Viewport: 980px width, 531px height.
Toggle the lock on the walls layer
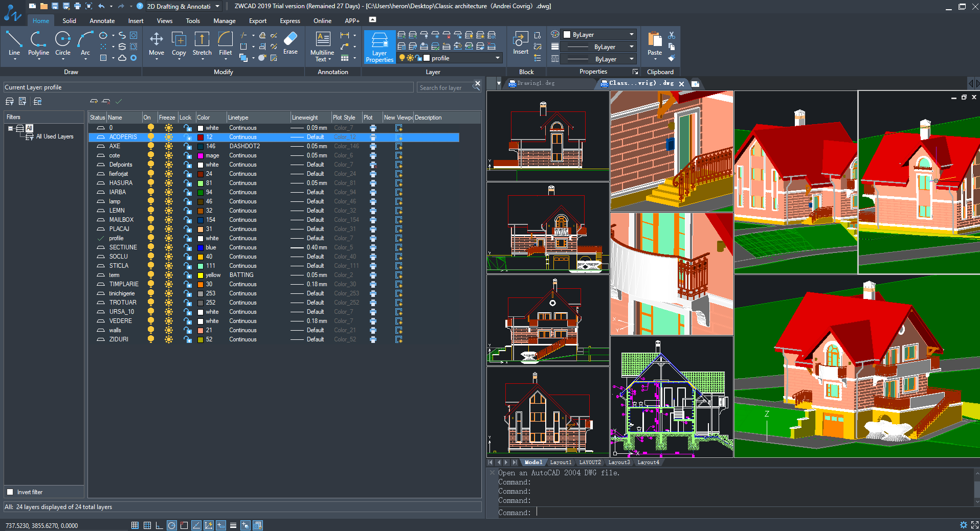187,330
